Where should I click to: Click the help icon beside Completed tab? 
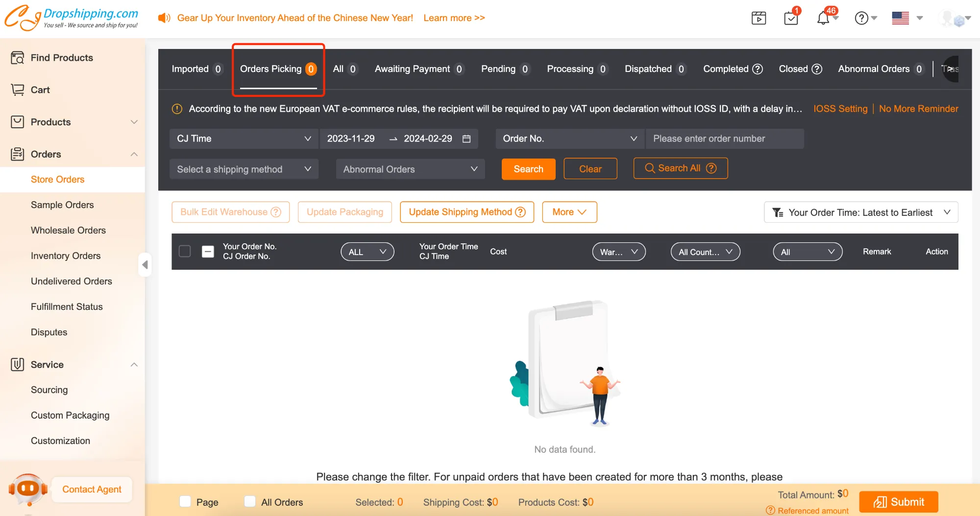[758, 69]
